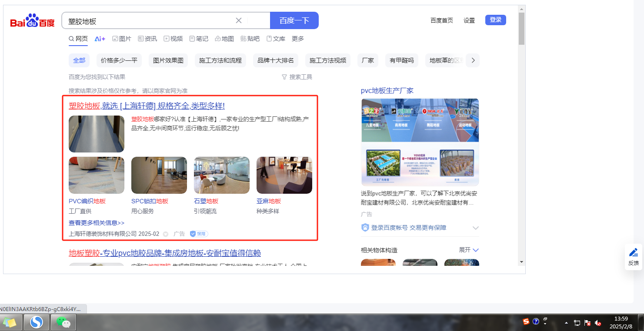Switch to the 图片 tab
Screen dimensions: 644x331
click(x=122, y=39)
